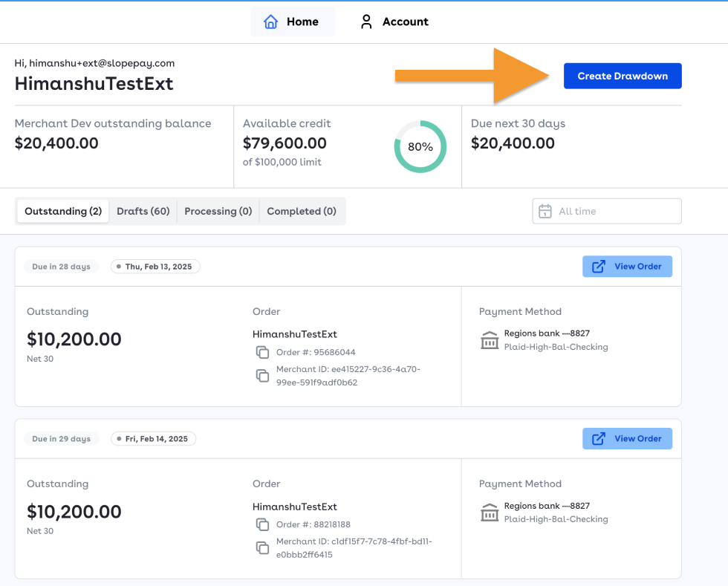Copy merchant ID starting with ee415227

[x=262, y=376]
